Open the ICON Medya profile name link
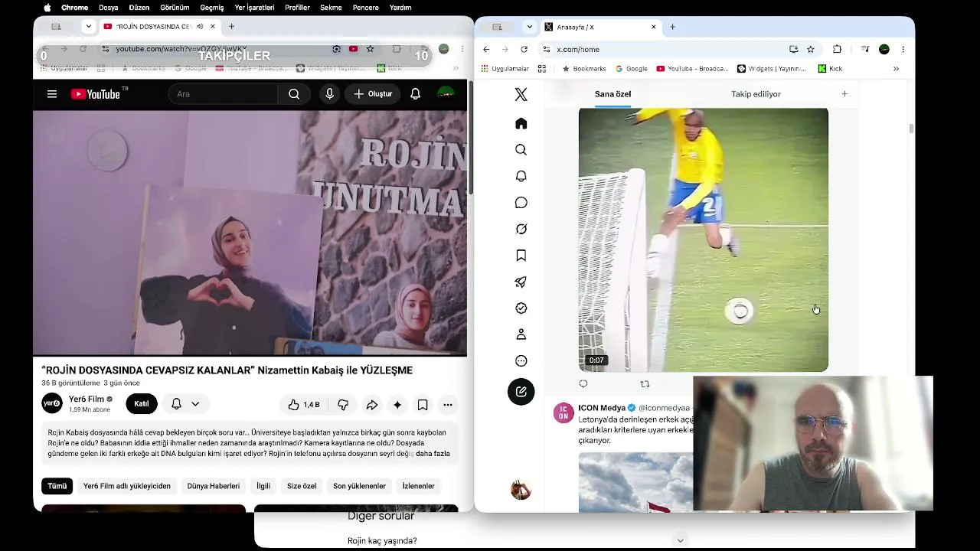The width and height of the screenshot is (980, 551). coord(602,408)
